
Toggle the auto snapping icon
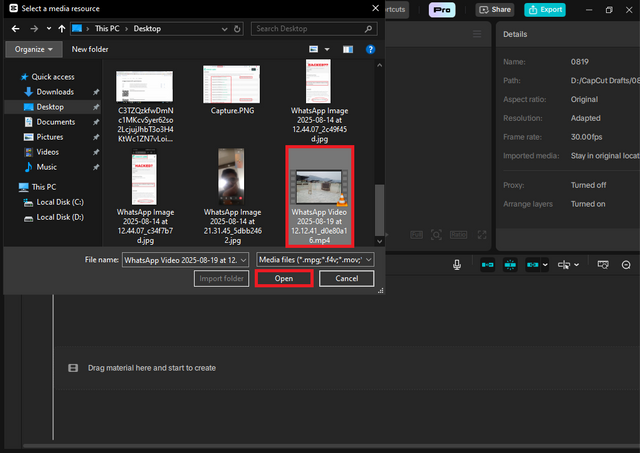click(x=510, y=265)
